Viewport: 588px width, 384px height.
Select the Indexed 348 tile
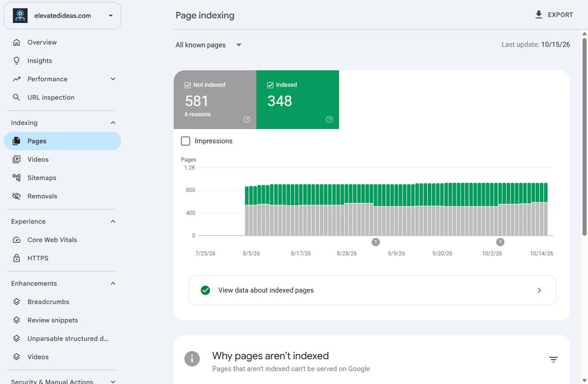click(x=297, y=99)
